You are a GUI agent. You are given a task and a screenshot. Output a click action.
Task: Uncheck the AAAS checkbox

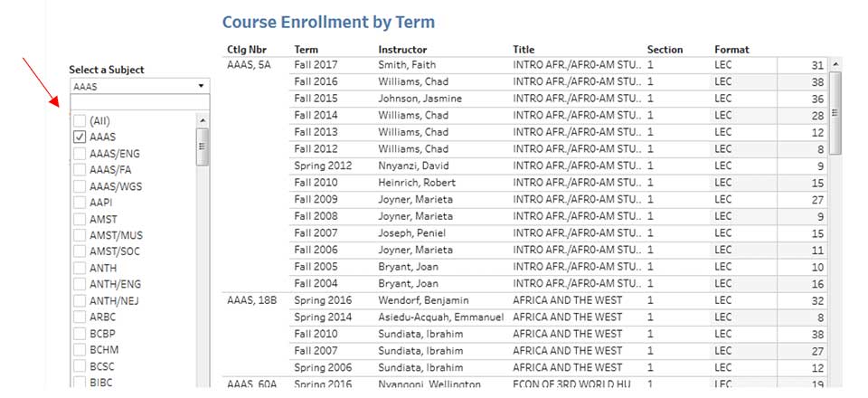[80, 137]
